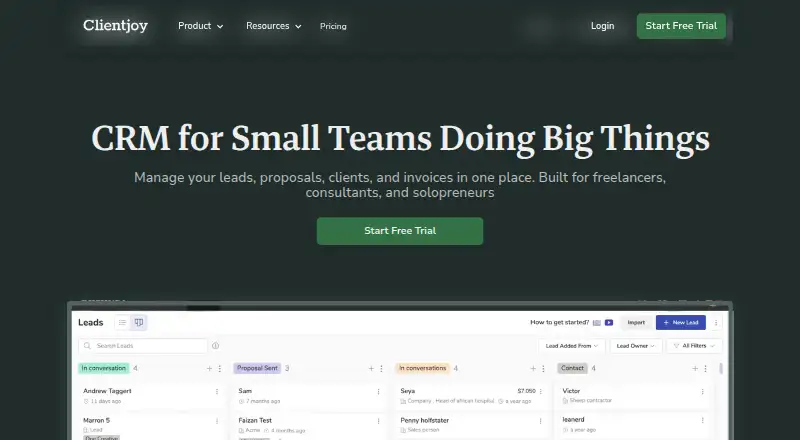Open the Pricing page
Screen dimensions: 800x440
tap(333, 26)
